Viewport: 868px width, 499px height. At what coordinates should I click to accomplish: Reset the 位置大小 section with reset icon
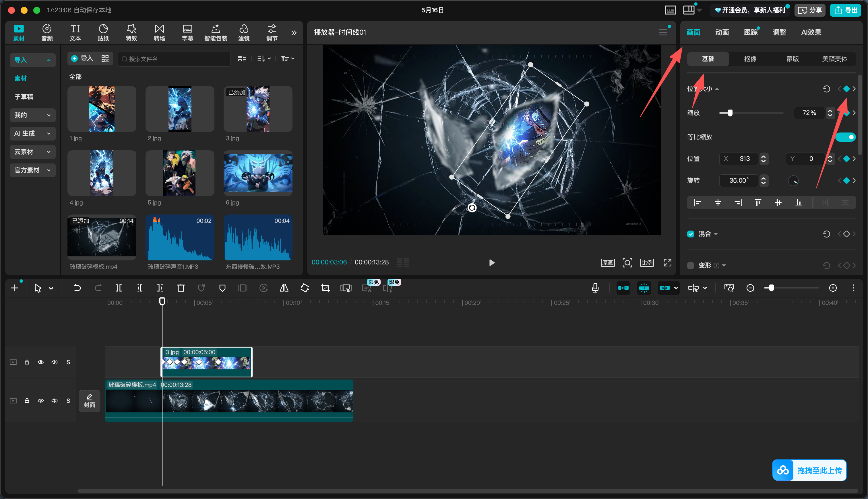[826, 89]
